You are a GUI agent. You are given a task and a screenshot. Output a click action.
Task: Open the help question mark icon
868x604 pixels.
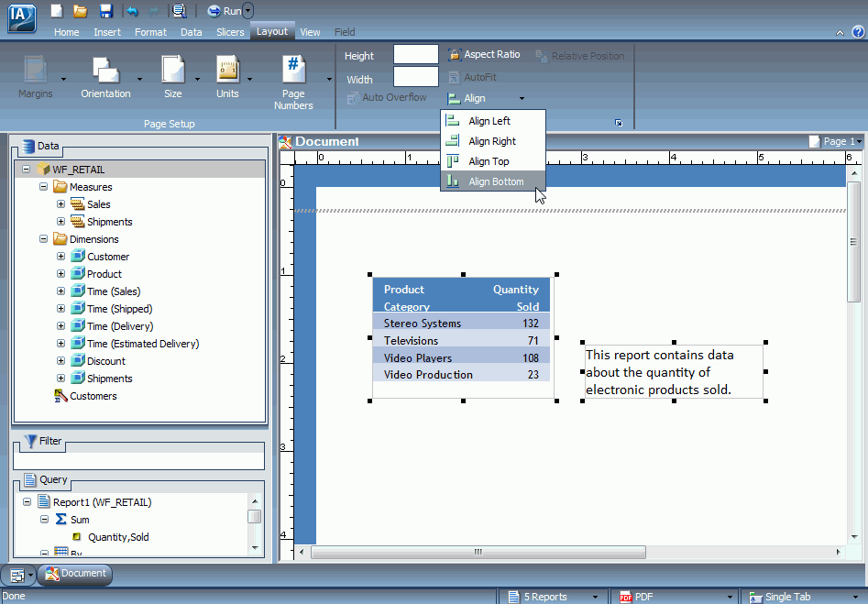(858, 32)
